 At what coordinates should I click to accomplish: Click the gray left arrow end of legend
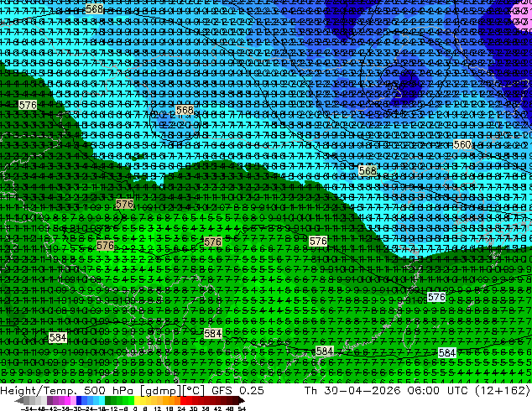click(x=19, y=401)
